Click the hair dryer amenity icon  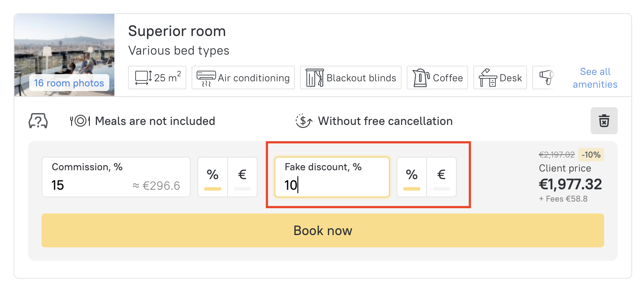point(546,77)
